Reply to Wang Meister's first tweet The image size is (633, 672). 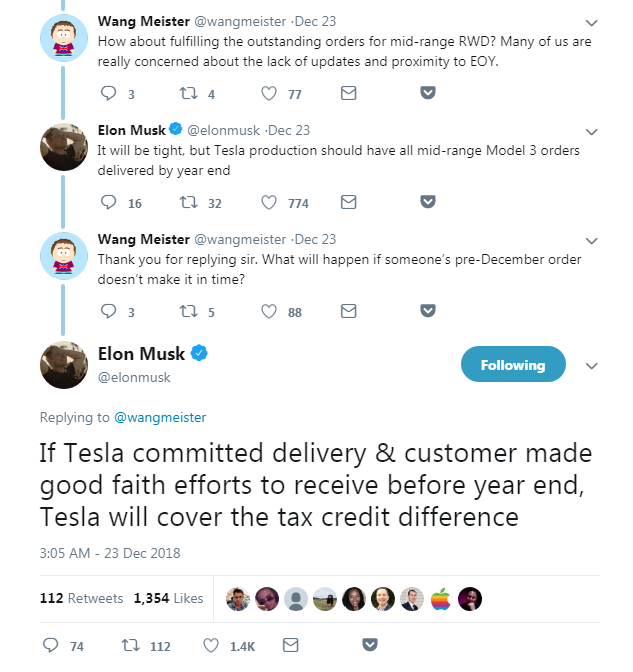coord(110,94)
